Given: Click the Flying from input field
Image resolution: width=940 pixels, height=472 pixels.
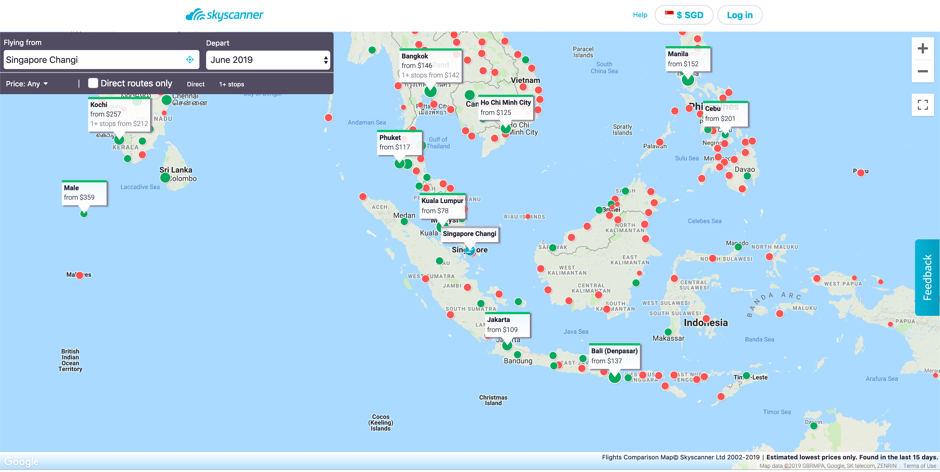Looking at the screenshot, I should [92, 60].
